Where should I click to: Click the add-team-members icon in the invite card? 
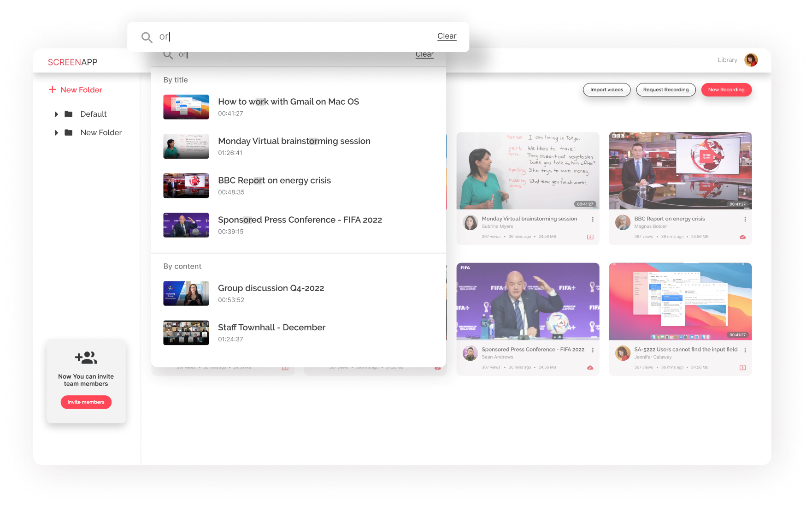(x=86, y=357)
